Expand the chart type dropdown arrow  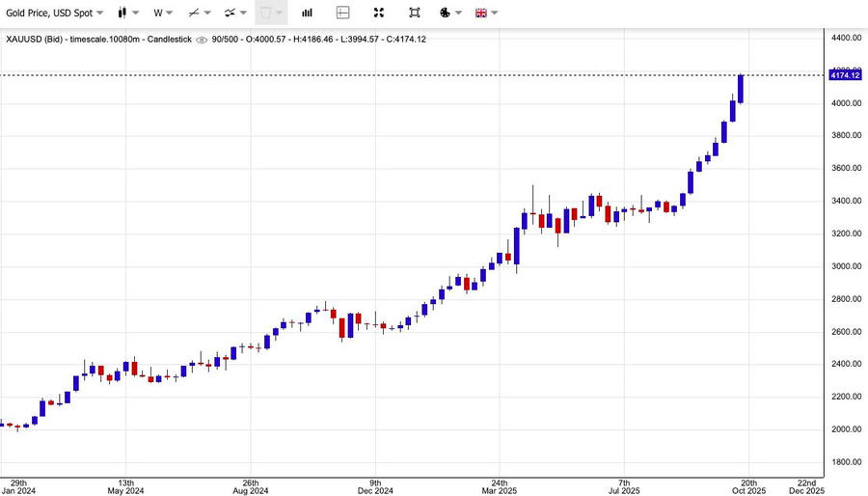[x=136, y=13]
